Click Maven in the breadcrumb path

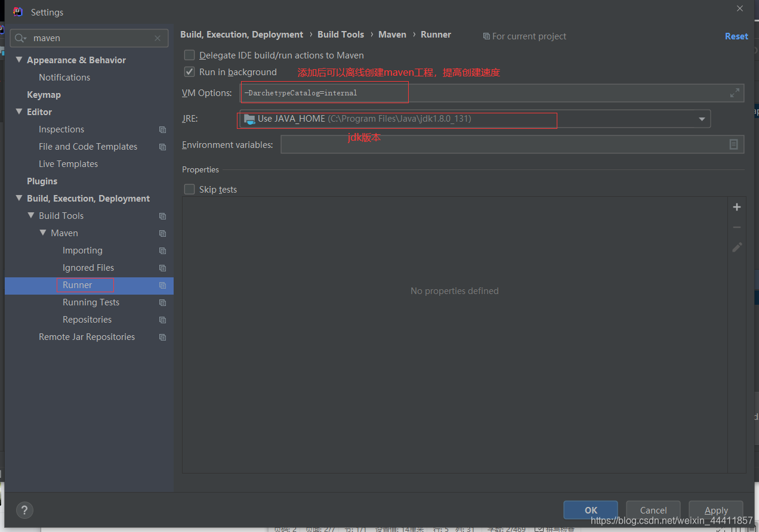[x=392, y=35]
